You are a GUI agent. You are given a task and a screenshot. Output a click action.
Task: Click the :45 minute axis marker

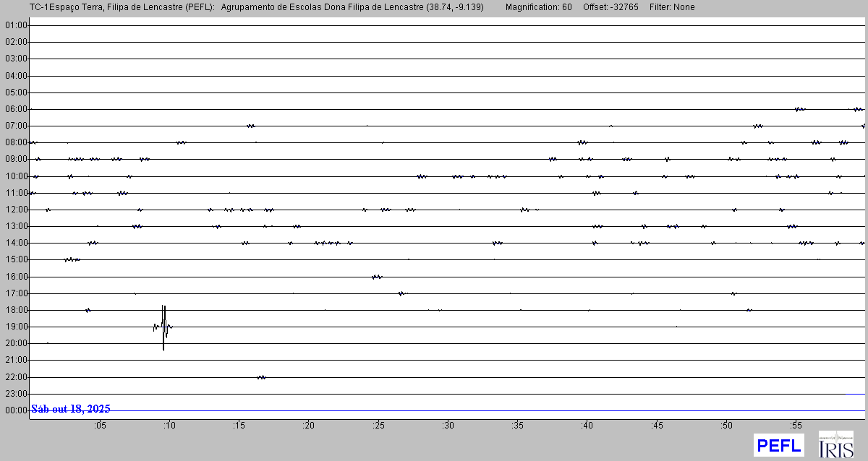656,426
